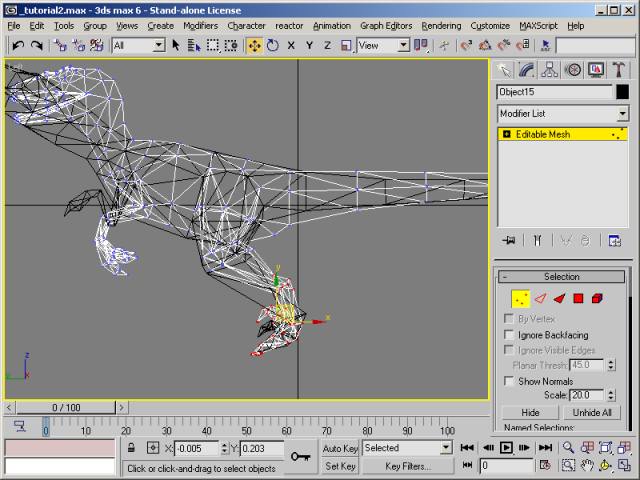Viewport: 640px width, 480px height.
Task: Open the Rendering menu
Action: [x=441, y=25]
